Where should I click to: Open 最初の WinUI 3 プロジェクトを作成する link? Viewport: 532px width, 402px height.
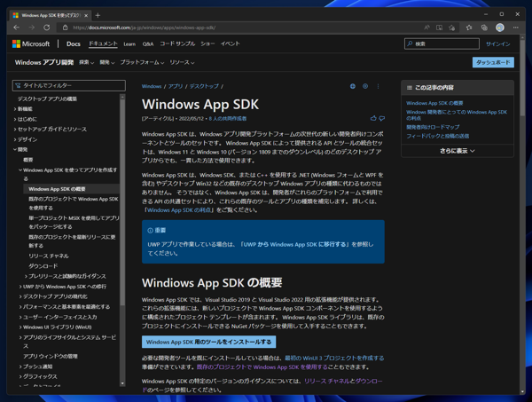(x=334, y=359)
